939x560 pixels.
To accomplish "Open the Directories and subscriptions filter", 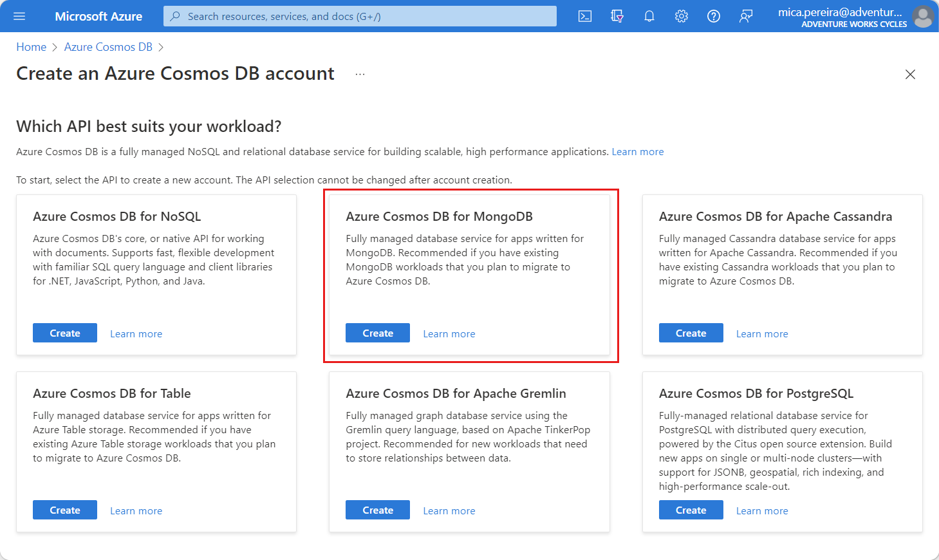I will point(617,16).
